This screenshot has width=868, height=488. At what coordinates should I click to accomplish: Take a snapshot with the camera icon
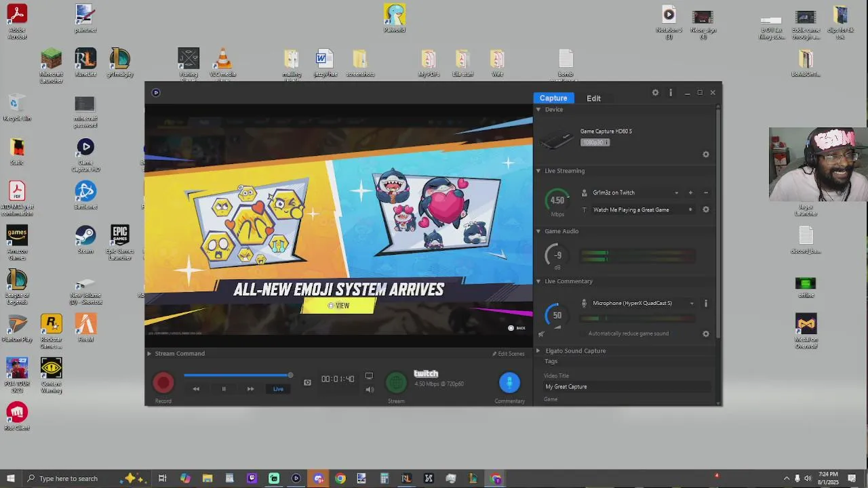(307, 383)
